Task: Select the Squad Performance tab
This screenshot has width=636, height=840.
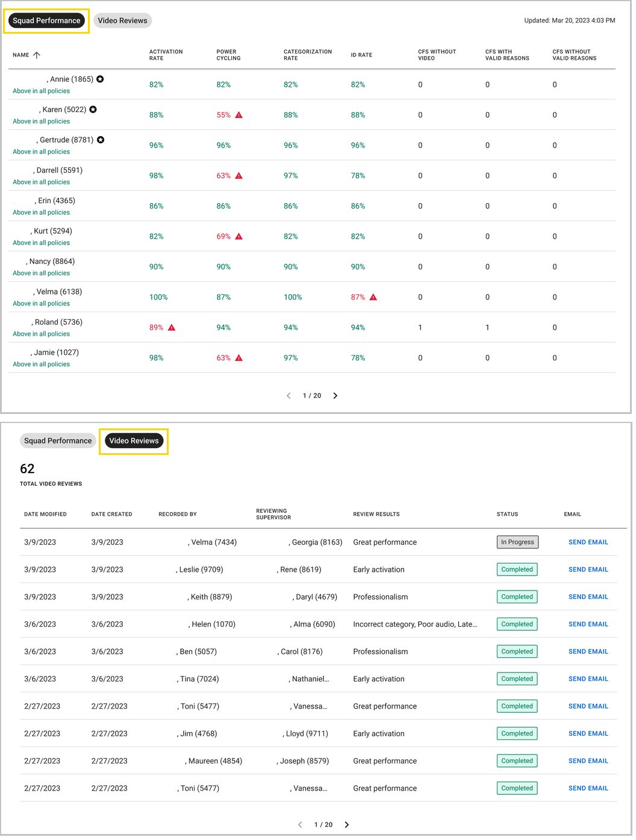Action: [x=45, y=20]
